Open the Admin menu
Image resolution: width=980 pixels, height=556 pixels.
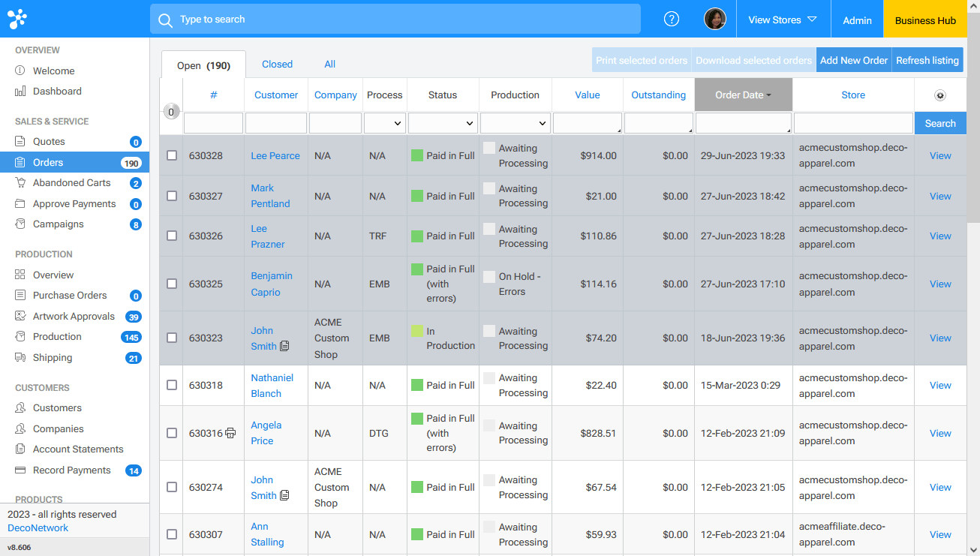tap(856, 19)
